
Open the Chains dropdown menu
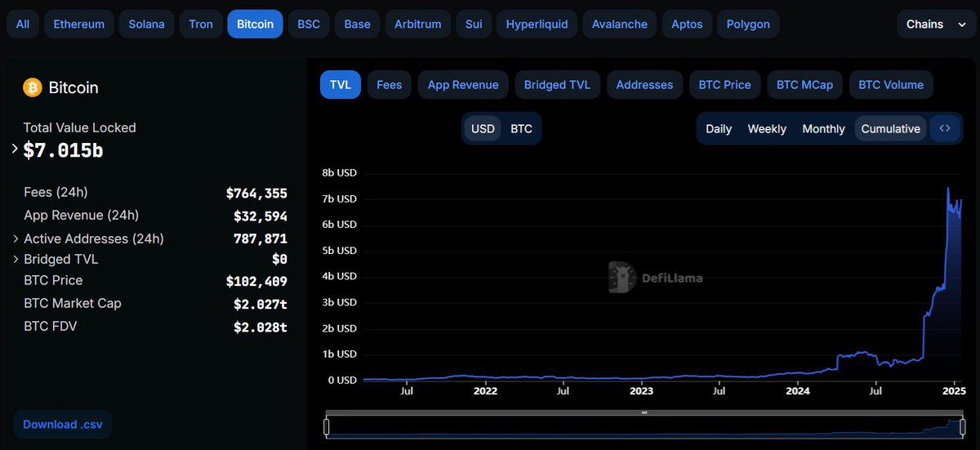[x=935, y=25]
